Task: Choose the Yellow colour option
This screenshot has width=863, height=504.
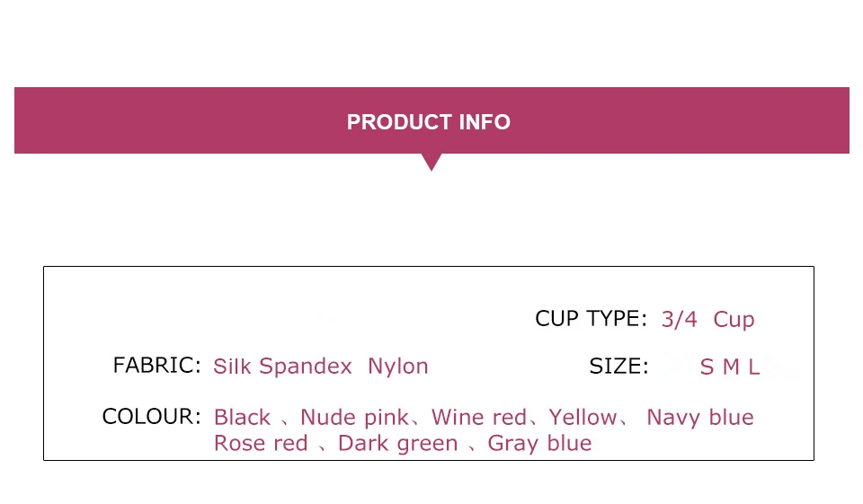Action: click(x=583, y=418)
